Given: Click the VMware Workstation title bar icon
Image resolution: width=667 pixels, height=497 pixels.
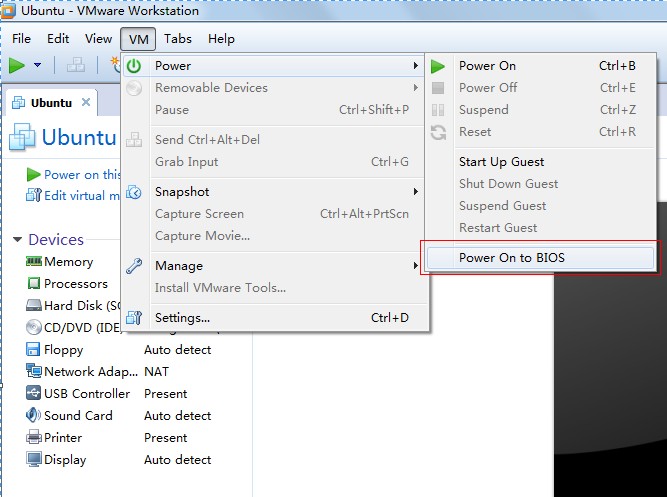Looking at the screenshot, I should pyautogui.click(x=8, y=11).
